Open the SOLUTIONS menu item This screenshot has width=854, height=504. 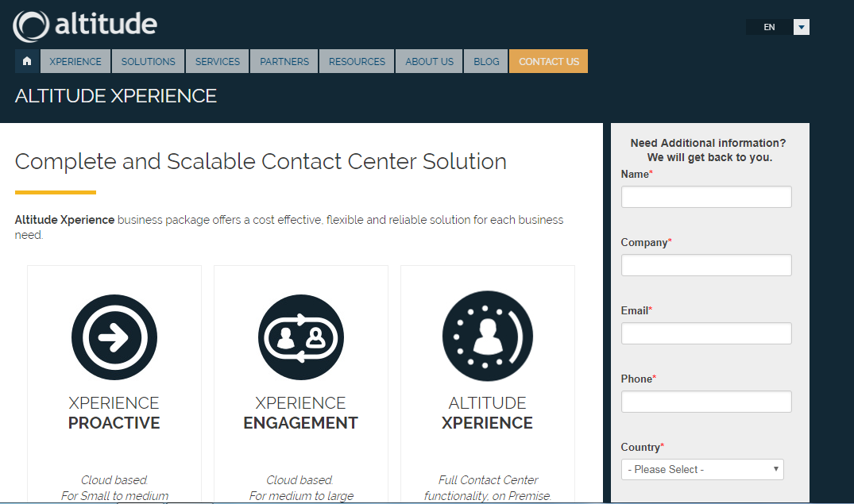149,61
